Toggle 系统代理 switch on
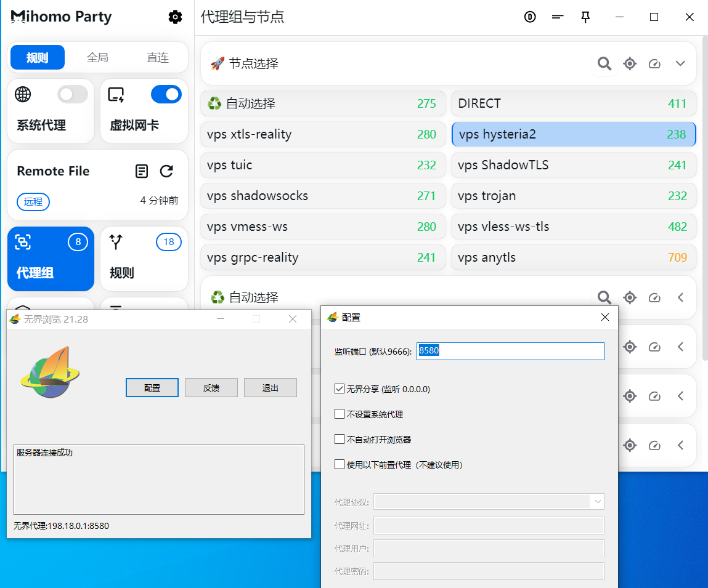The width and height of the screenshot is (708, 588). 73,94
